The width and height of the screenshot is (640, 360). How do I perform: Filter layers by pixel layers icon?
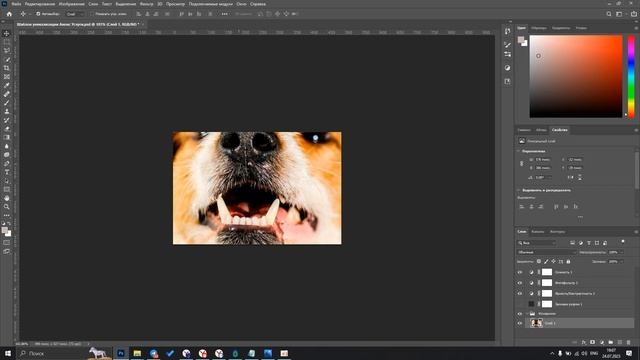click(x=573, y=243)
